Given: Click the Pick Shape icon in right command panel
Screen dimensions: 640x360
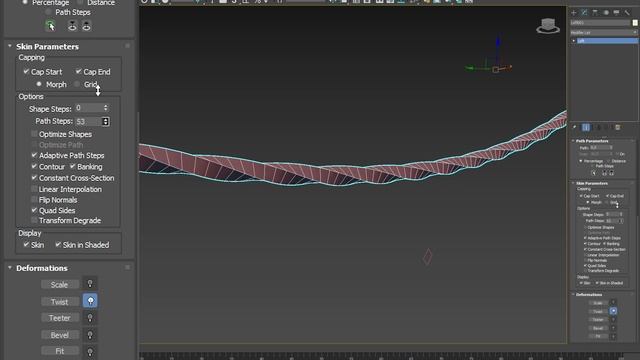Looking at the screenshot, I should click(x=594, y=173).
